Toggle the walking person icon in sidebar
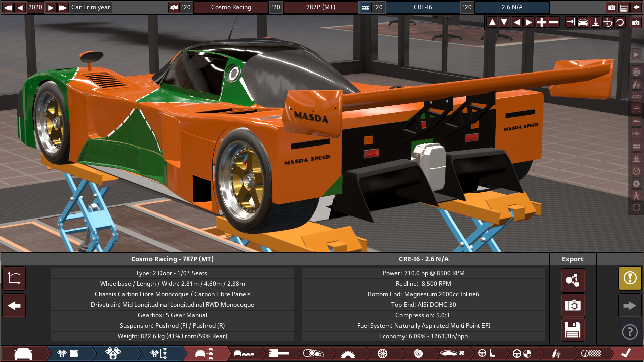Image resolution: width=644 pixels, height=362 pixels. click(x=636, y=195)
